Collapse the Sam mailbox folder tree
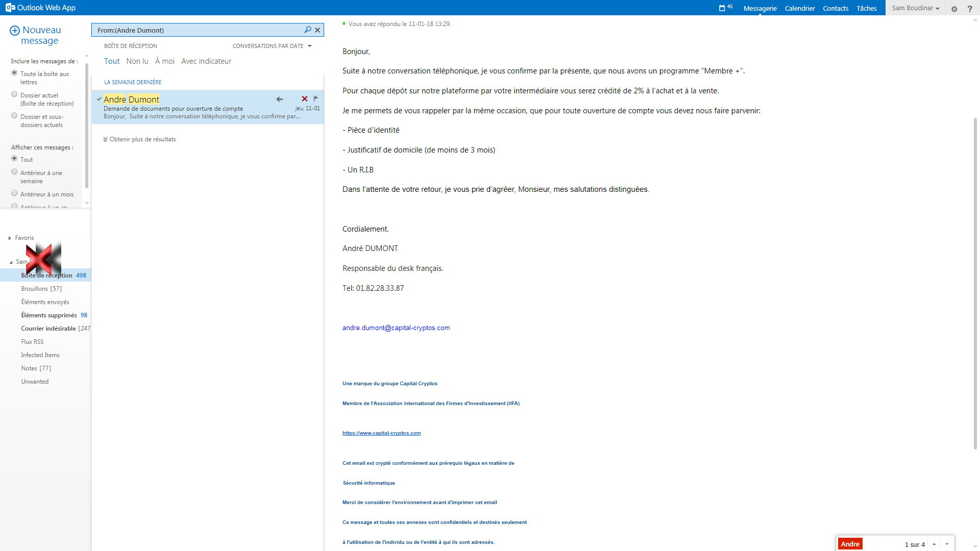980x551 pixels. pyautogui.click(x=11, y=262)
